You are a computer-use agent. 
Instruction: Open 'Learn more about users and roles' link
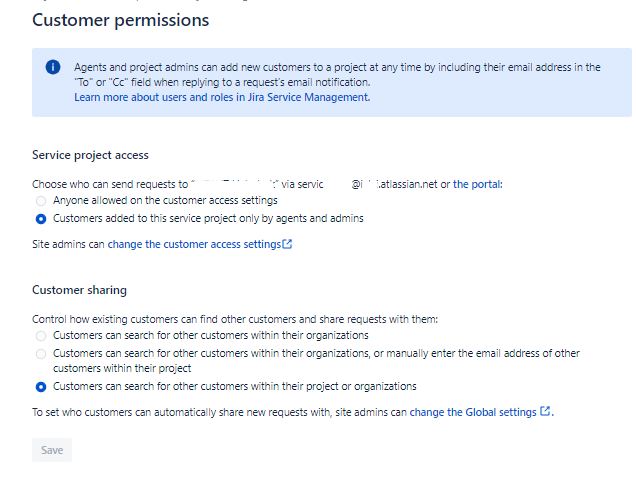(x=222, y=97)
